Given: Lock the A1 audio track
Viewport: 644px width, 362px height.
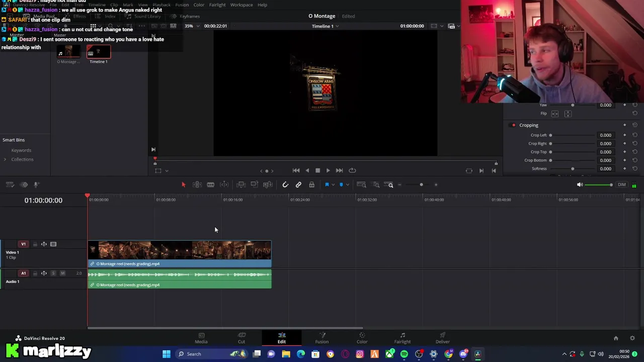Looking at the screenshot, I should pyautogui.click(x=35, y=273).
